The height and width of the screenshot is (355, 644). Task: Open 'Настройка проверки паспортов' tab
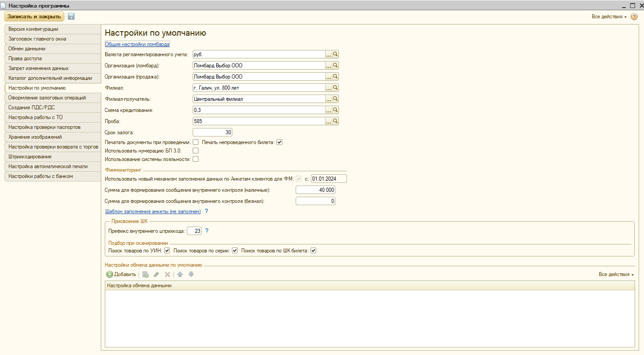point(52,127)
